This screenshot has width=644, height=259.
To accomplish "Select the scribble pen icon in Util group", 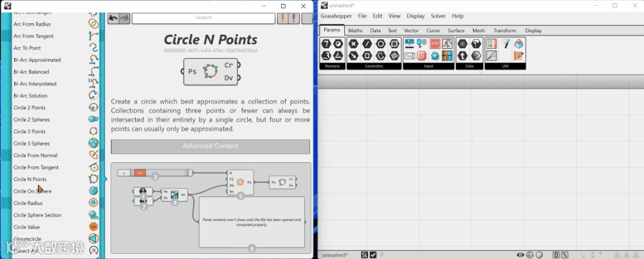I will point(506,44).
